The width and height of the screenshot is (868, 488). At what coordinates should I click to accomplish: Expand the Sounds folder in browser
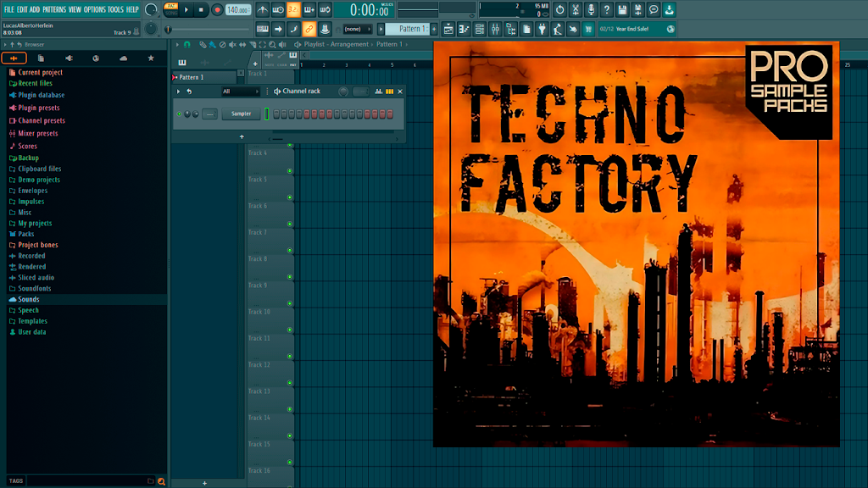tap(29, 299)
